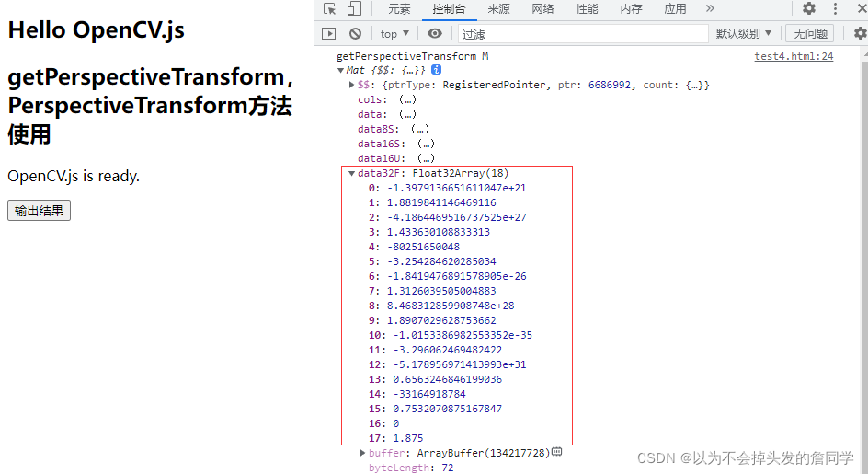This screenshot has width=868, height=474.
Task: Select array entry 5: -3.254284620285034
Action: (x=432, y=261)
